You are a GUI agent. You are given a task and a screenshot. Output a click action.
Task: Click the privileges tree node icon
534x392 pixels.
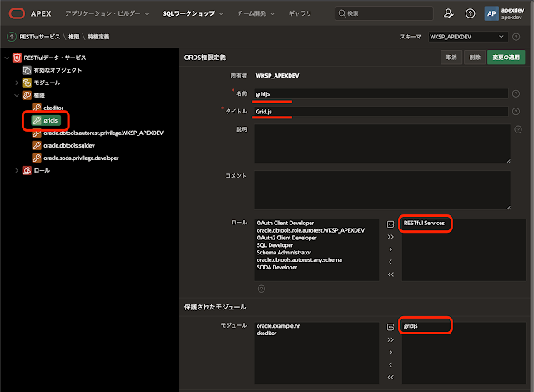(x=27, y=95)
